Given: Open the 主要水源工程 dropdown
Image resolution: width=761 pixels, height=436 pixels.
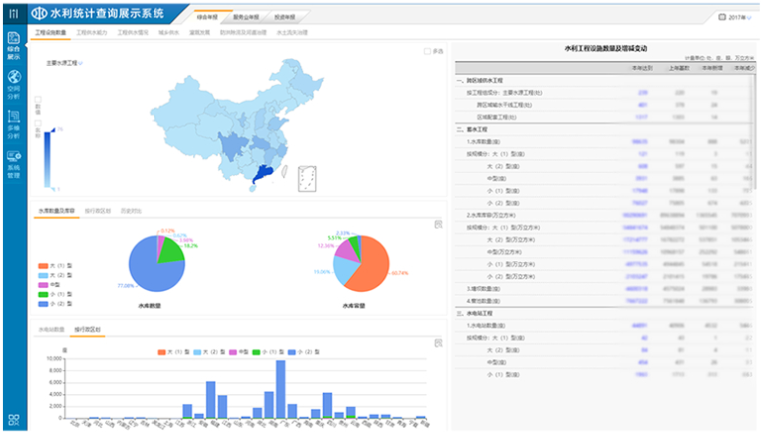Looking at the screenshot, I should pyautogui.click(x=66, y=62).
